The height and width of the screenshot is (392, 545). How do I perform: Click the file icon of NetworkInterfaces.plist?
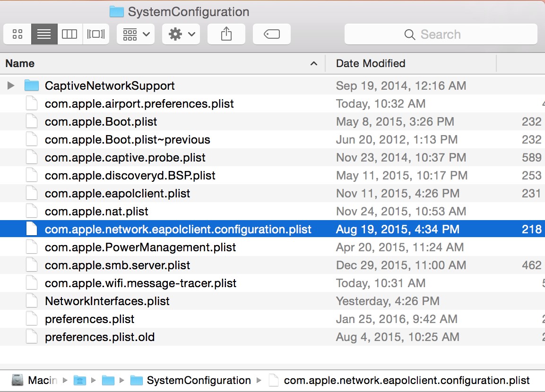point(32,301)
